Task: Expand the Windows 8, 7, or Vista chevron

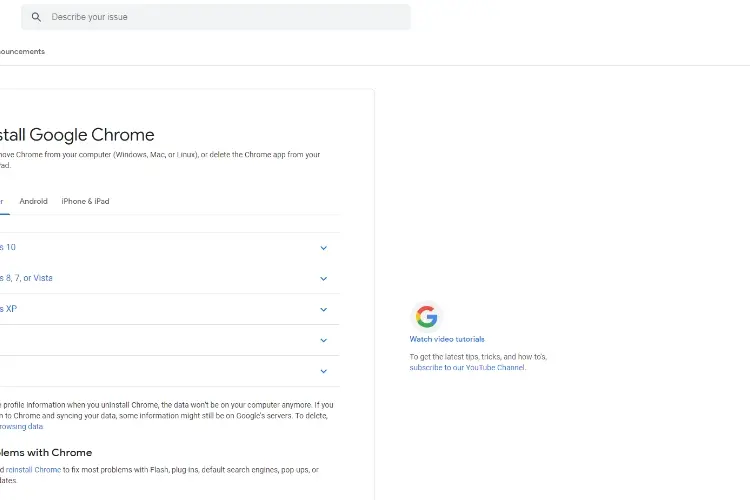Action: (x=323, y=278)
